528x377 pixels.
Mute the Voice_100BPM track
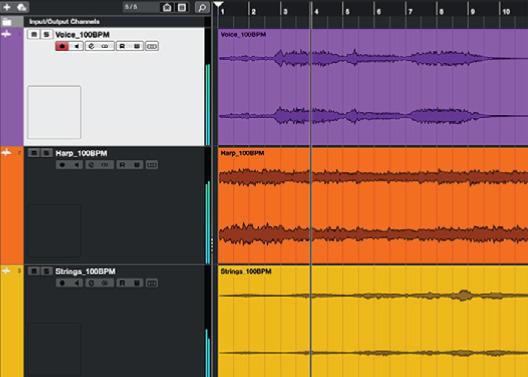click(x=34, y=34)
